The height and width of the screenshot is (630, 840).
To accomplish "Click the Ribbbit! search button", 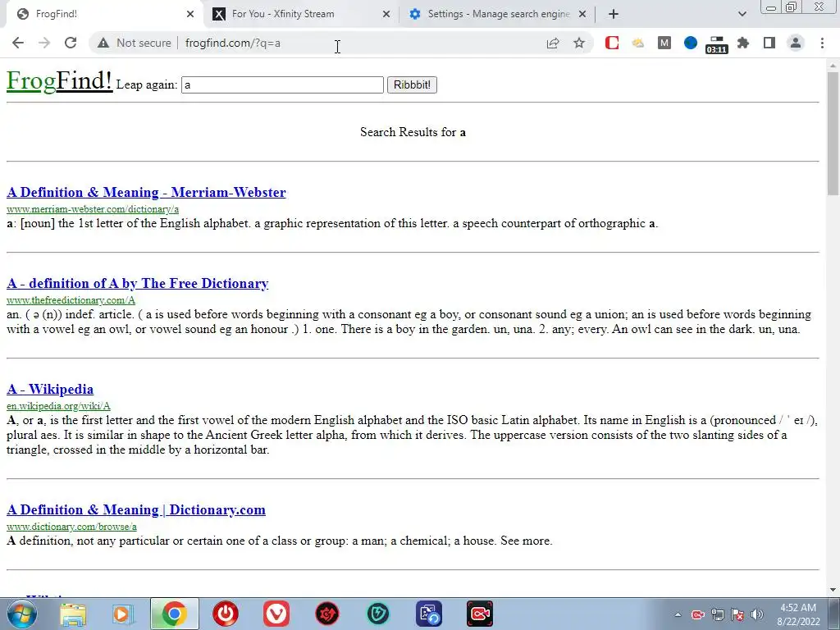I will [412, 84].
